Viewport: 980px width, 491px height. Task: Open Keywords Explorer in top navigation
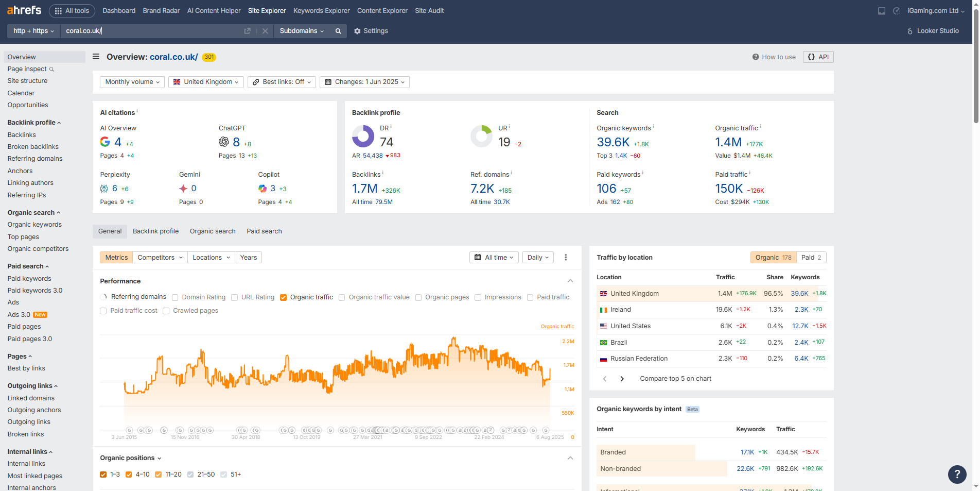[x=321, y=11]
